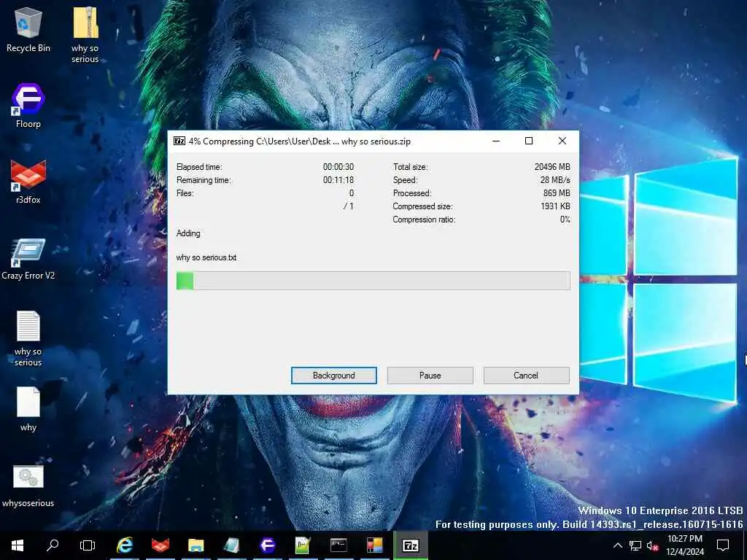Viewport: 747px width, 560px height.
Task: Switch to the Command Prompt taskbar icon
Action: tap(338, 545)
